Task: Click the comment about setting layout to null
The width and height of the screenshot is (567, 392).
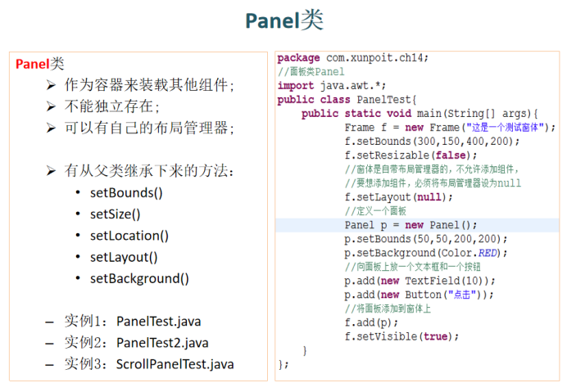Action: (433, 183)
